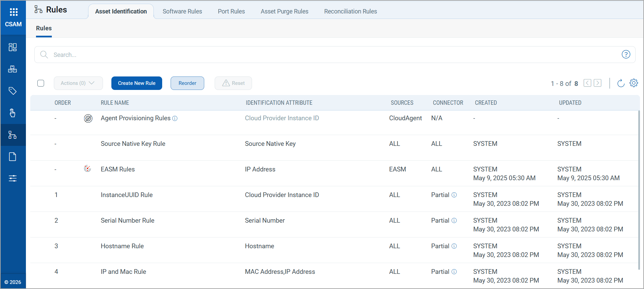The image size is (644, 289).
Task: Switch to Port Rules tab
Action: (x=231, y=11)
